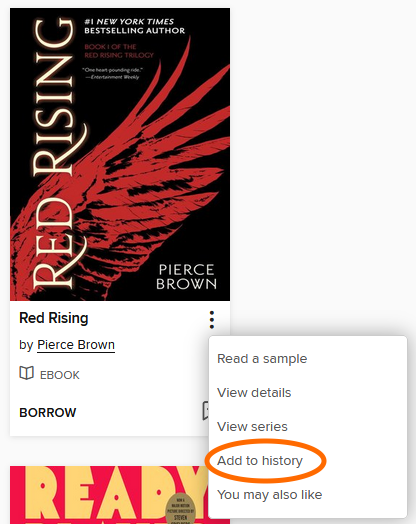Borrow the Red Rising ebook
This screenshot has width=416, height=524.
[x=48, y=412]
